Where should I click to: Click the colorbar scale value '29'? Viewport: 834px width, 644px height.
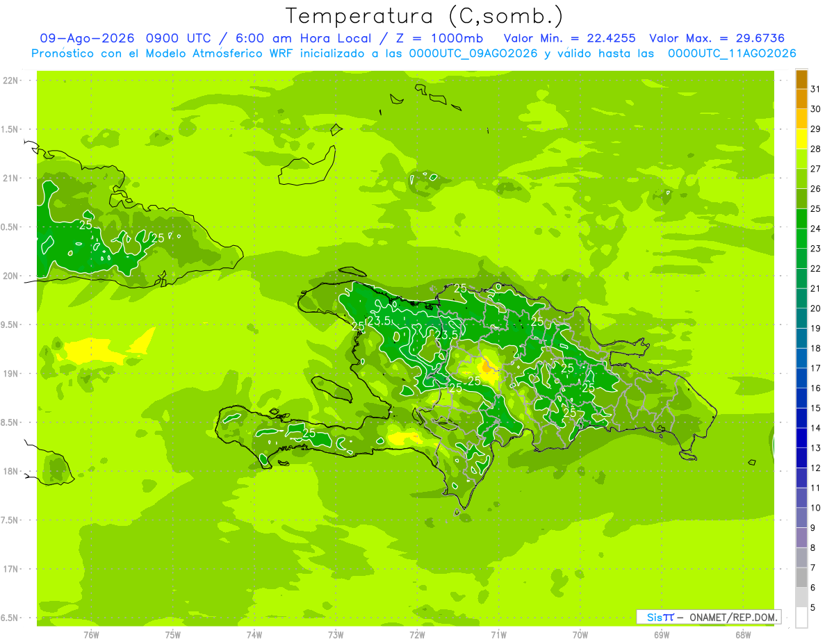816,129
